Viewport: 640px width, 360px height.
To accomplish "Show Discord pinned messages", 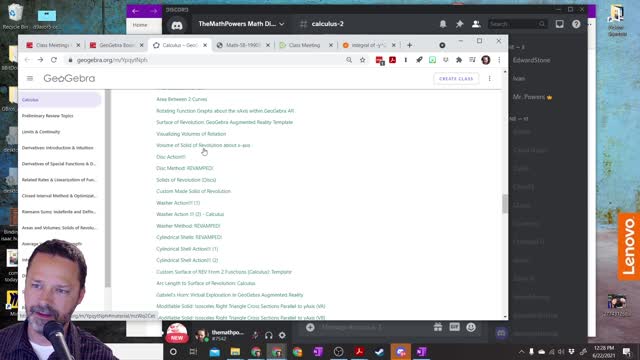I will [460, 24].
